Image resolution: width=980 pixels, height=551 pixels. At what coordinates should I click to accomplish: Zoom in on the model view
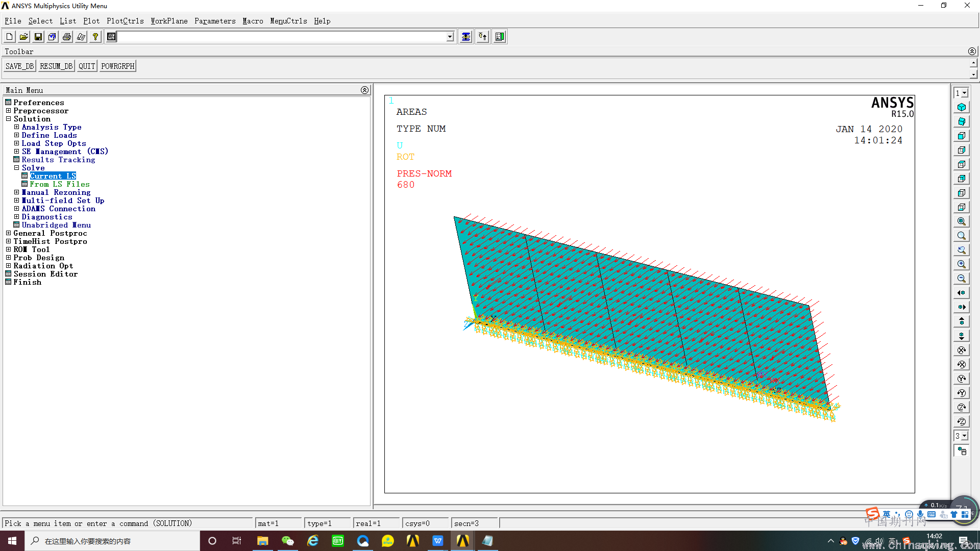tap(962, 264)
